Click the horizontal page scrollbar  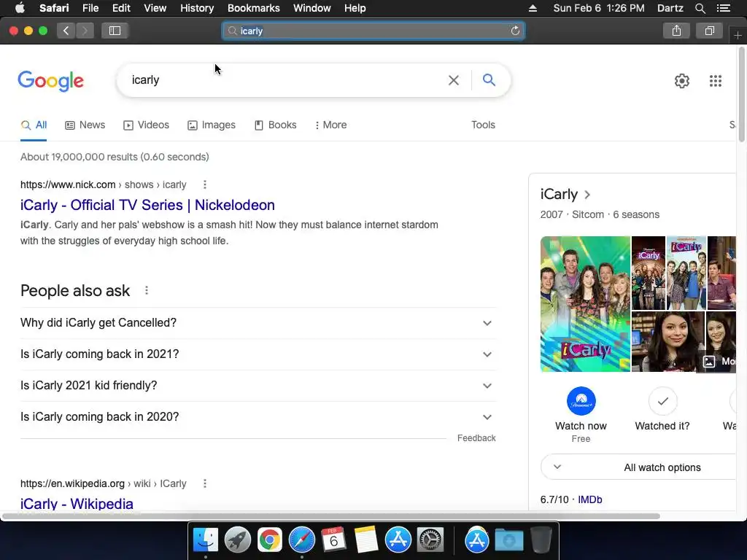click(331, 516)
